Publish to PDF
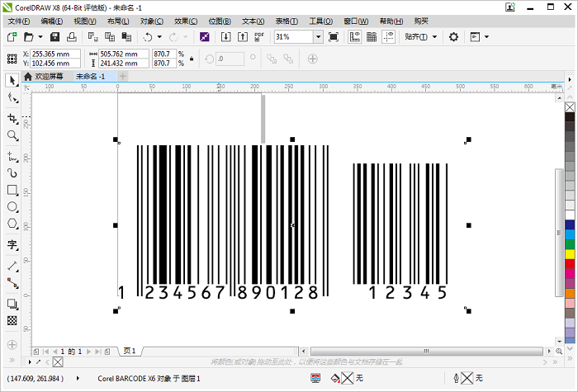578x392 pixels. 259,37
